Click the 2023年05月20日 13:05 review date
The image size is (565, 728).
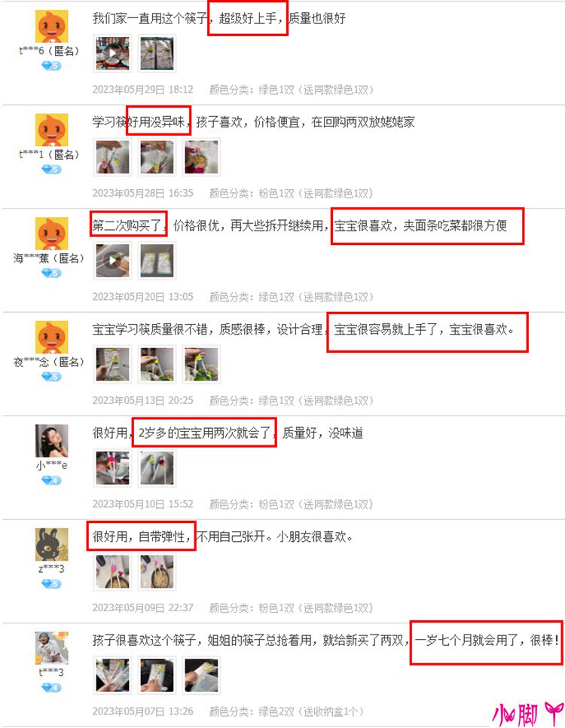click(142, 297)
